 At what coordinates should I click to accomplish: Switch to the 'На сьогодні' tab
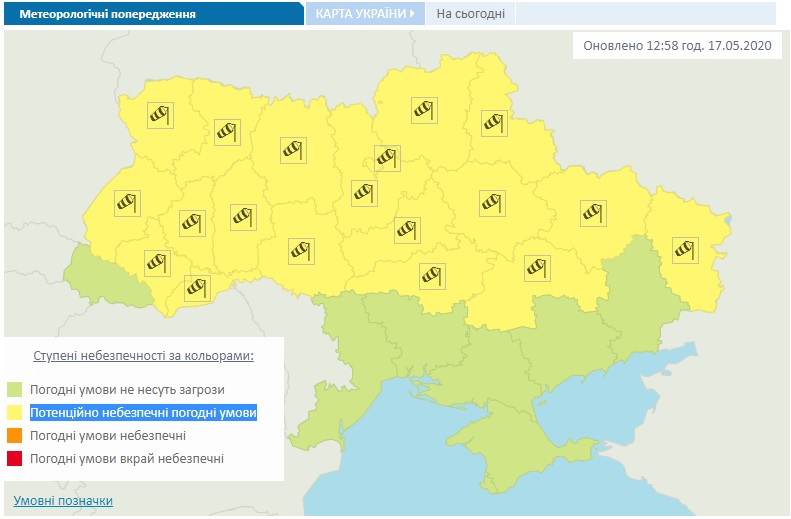470,14
